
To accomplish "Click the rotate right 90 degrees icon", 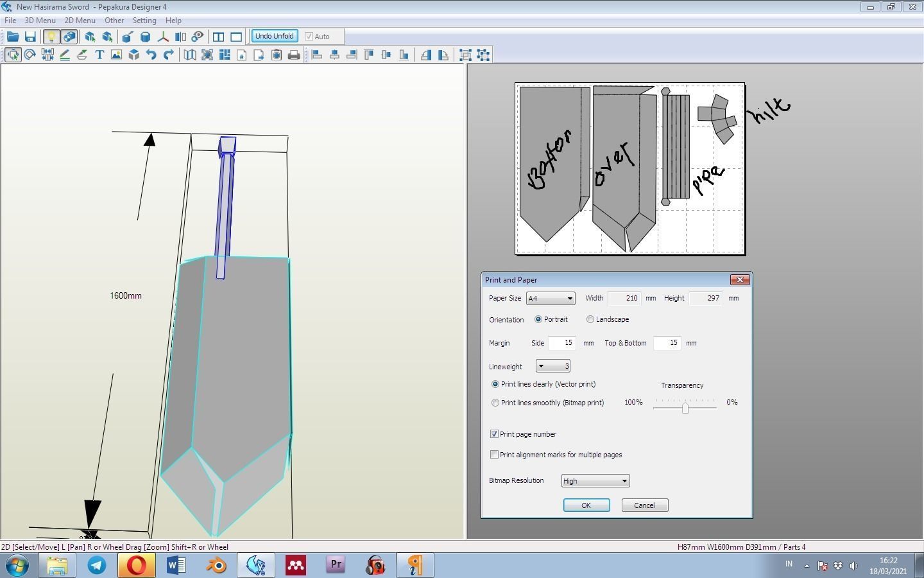I will tap(443, 55).
